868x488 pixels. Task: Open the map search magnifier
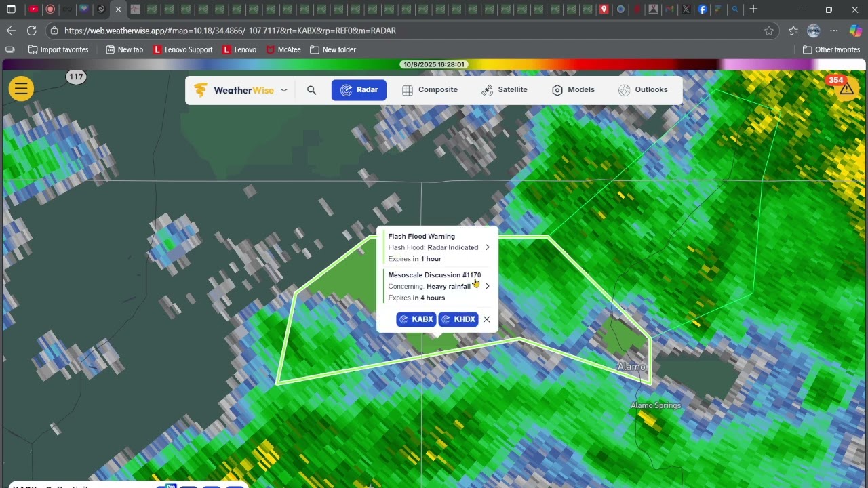311,90
